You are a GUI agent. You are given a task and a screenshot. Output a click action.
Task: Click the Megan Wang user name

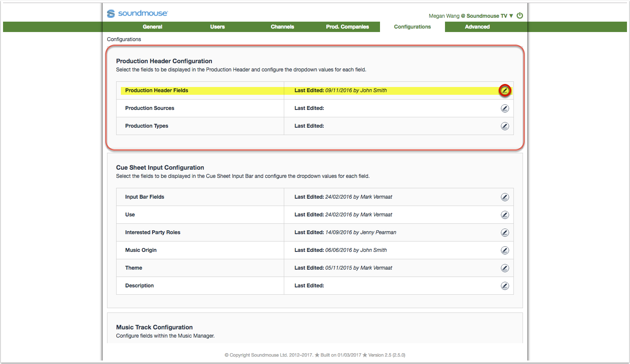(x=444, y=16)
